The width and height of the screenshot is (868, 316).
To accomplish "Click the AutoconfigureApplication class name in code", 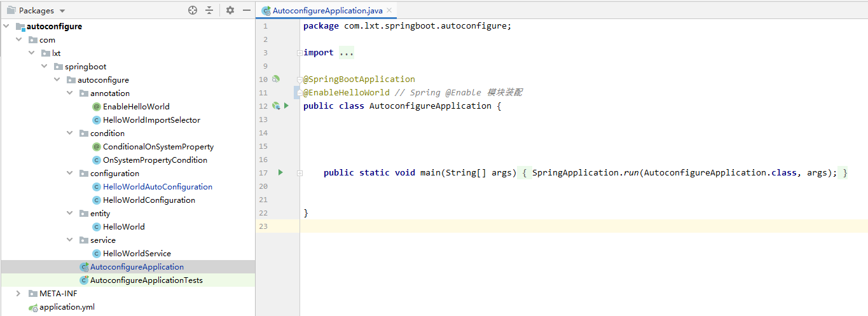I will (x=431, y=106).
